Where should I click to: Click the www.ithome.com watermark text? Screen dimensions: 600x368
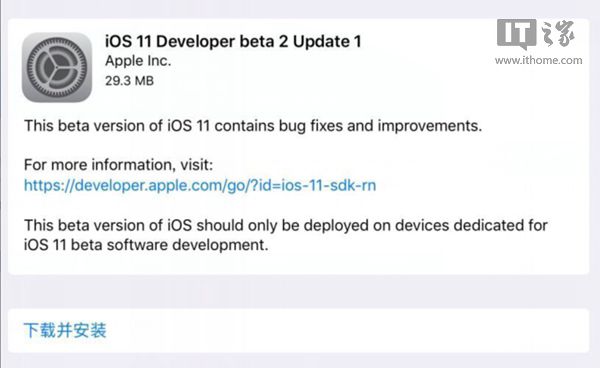[538, 60]
